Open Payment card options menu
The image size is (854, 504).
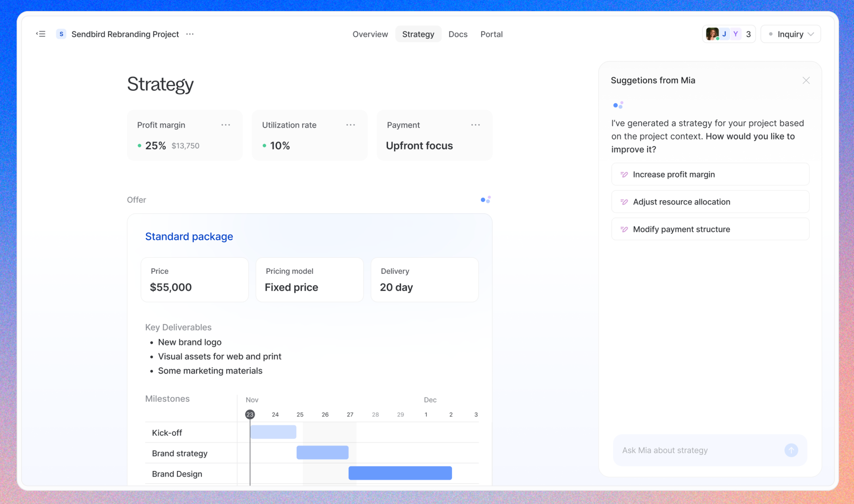pos(475,125)
